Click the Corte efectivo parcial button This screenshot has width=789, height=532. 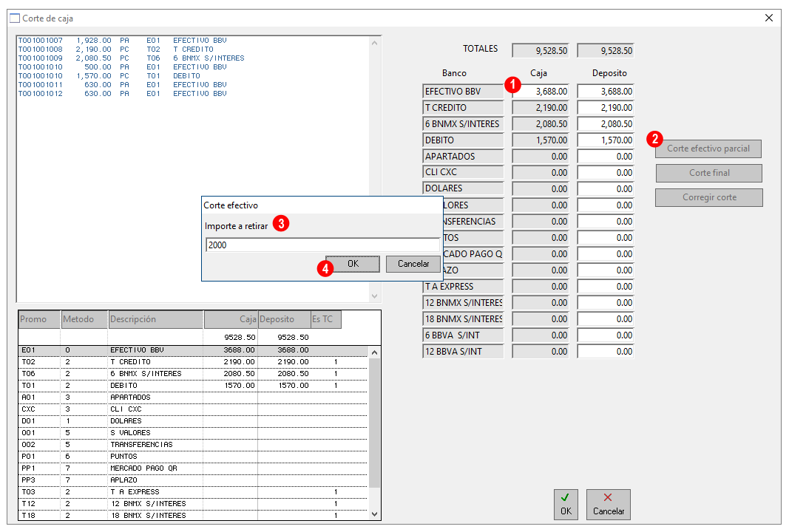(708, 149)
